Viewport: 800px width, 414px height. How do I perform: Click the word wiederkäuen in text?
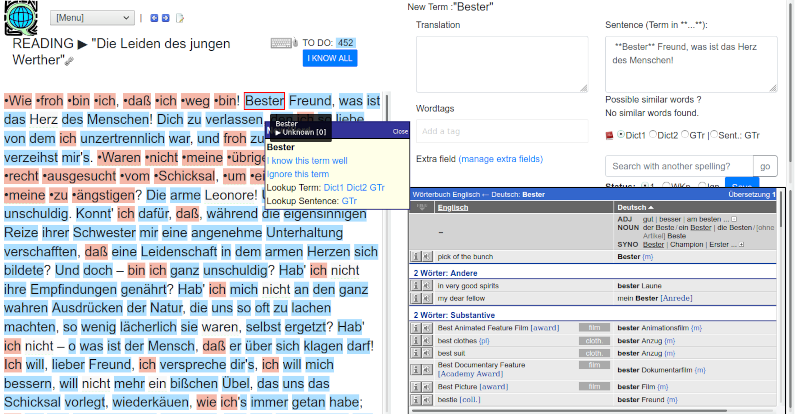pos(151,402)
